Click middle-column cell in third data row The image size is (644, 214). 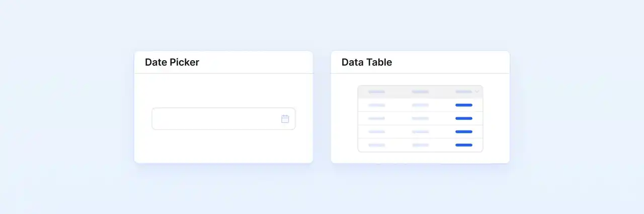point(420,132)
